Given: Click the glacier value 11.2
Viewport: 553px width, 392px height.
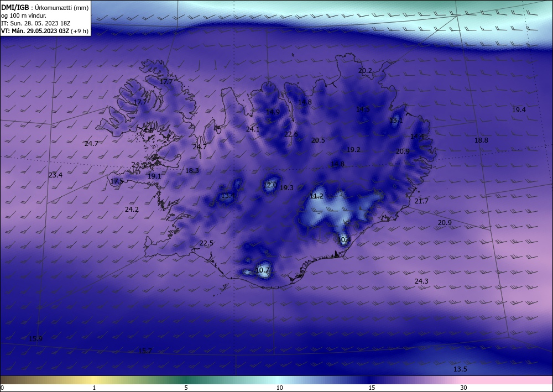Looking at the screenshot, I should 316,196.
